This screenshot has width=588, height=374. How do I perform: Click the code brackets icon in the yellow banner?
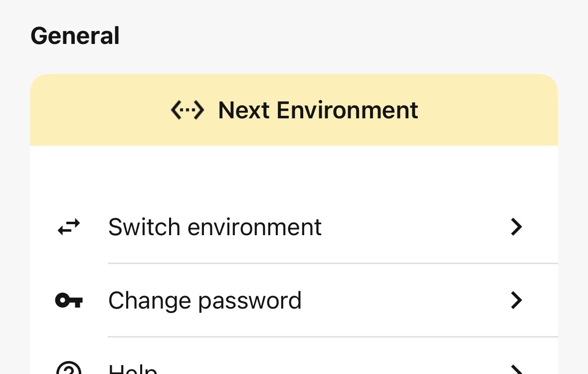(187, 110)
